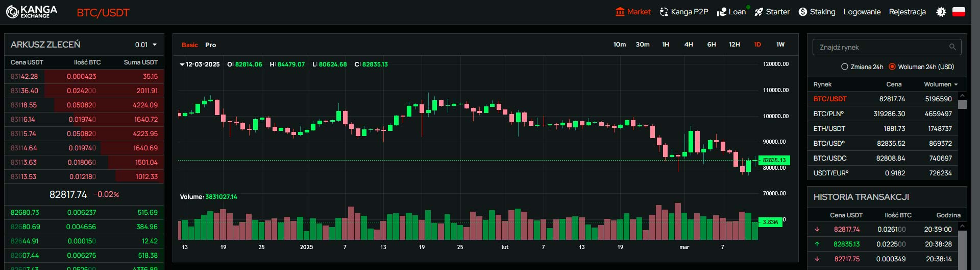Click last price 82817.74 in order book
This screenshot has height=270, width=980.
pyautogui.click(x=68, y=194)
